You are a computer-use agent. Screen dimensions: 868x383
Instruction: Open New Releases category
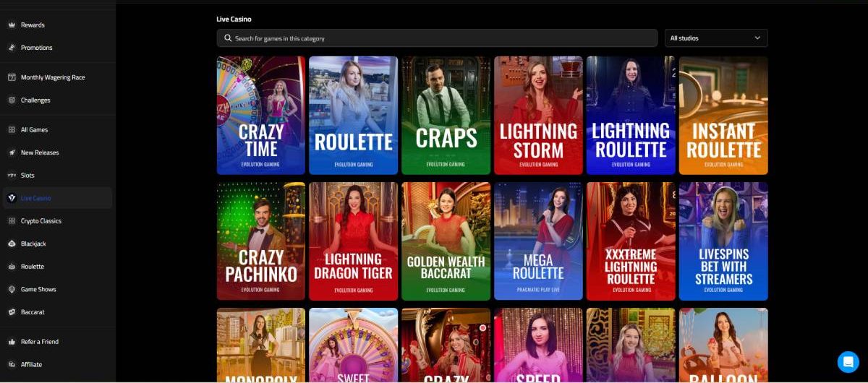(x=40, y=152)
